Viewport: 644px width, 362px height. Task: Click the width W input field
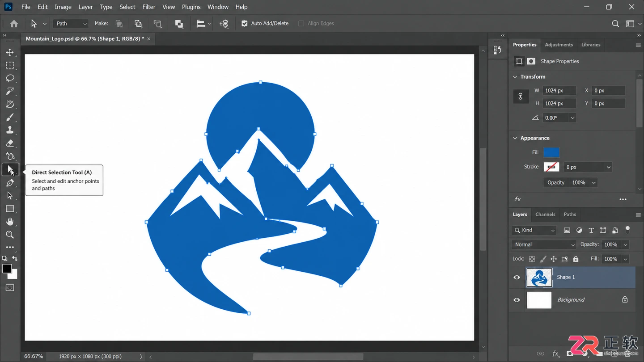coord(559,91)
